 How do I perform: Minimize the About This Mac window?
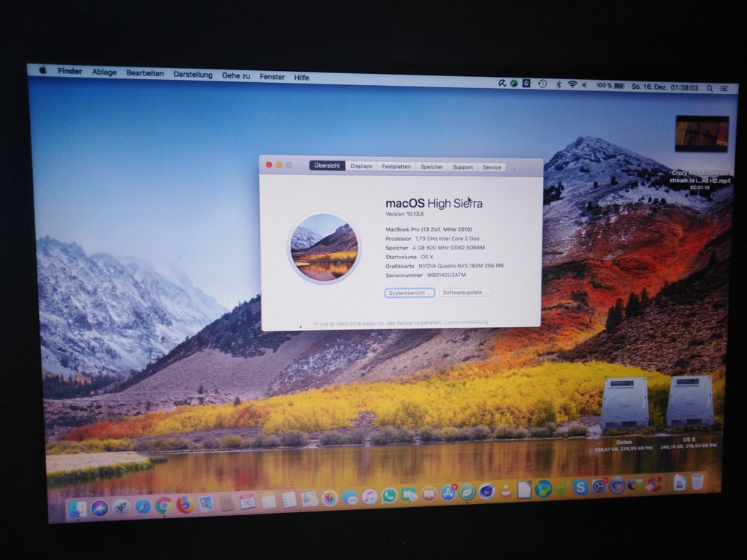[279, 165]
